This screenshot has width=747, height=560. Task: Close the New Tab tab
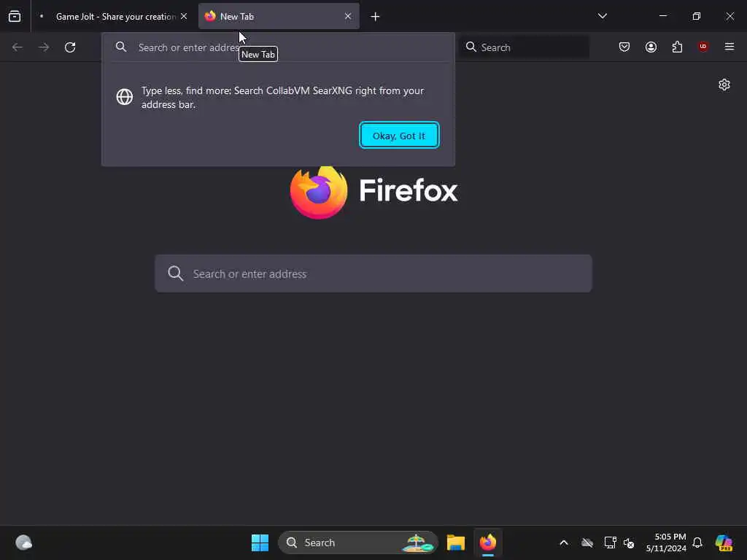348,16
